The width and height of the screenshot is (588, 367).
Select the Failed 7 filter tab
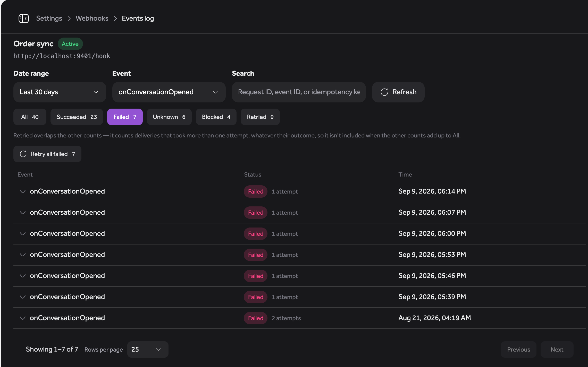point(125,117)
